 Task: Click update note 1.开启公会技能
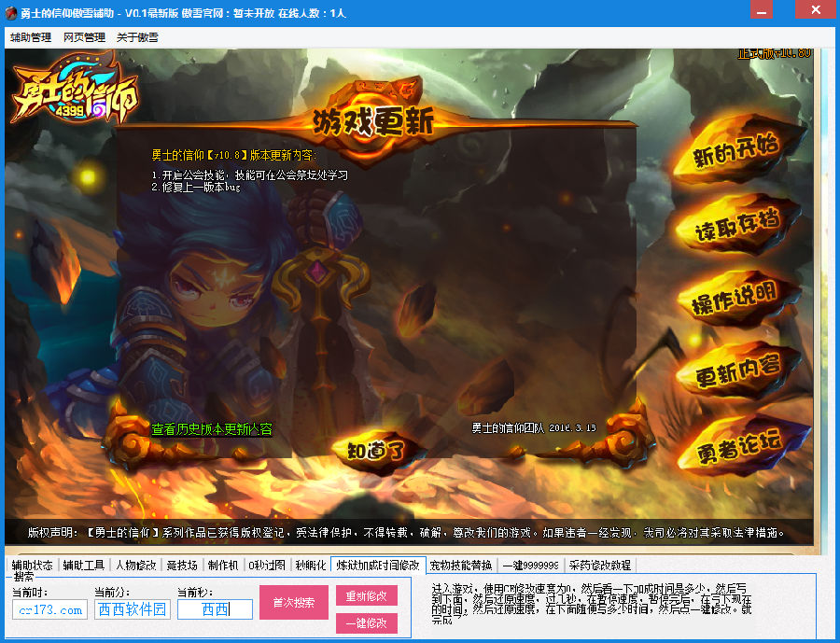[249, 175]
